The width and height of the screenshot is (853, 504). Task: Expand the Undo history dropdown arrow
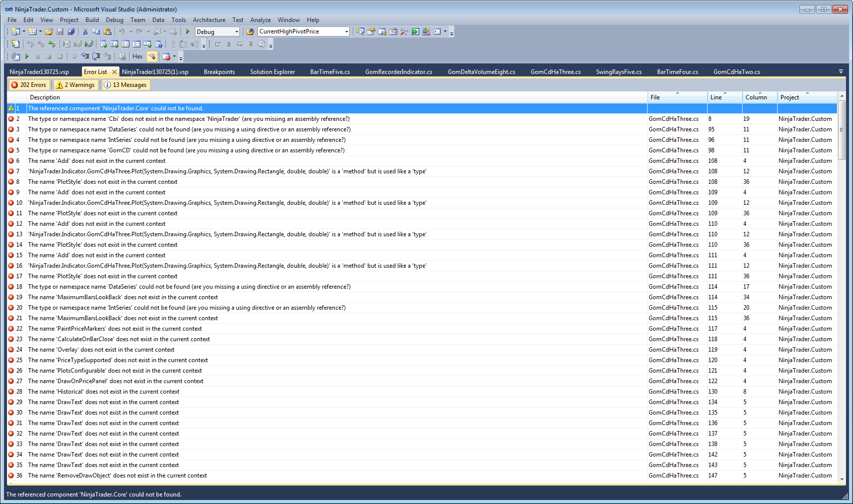click(x=131, y=31)
